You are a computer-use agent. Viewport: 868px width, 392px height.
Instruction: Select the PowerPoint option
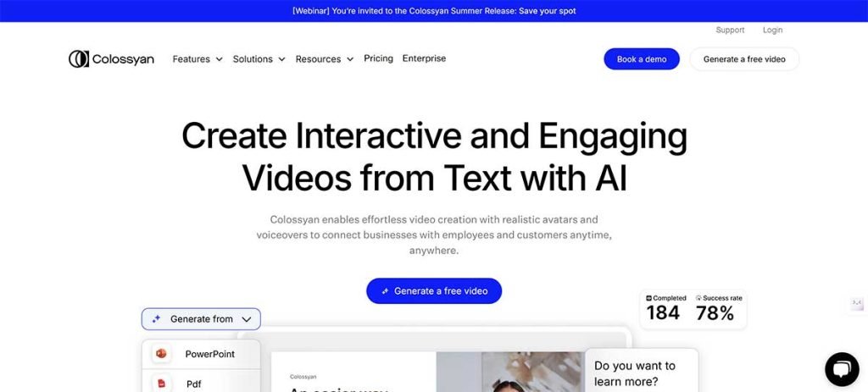201,354
